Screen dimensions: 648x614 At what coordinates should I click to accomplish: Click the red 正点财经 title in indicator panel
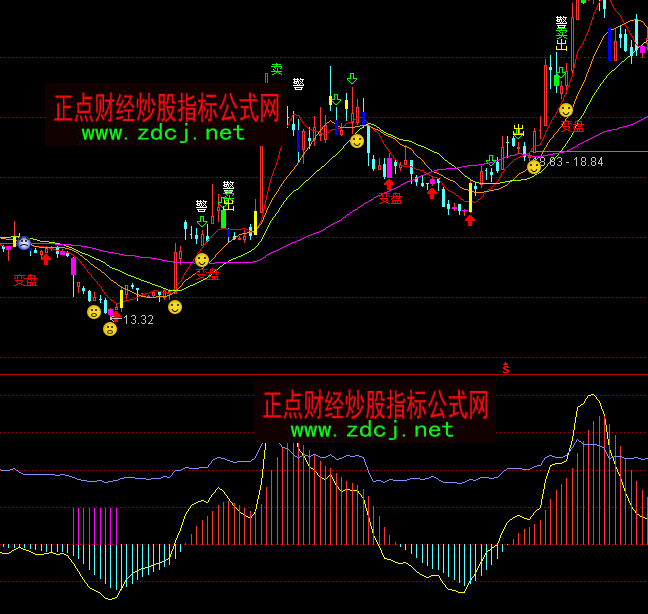(374, 404)
